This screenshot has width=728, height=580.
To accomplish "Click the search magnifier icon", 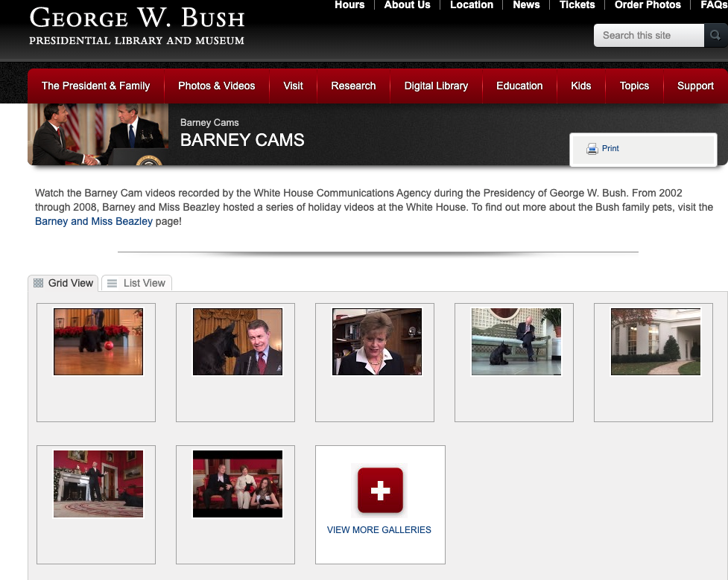I will [x=715, y=35].
